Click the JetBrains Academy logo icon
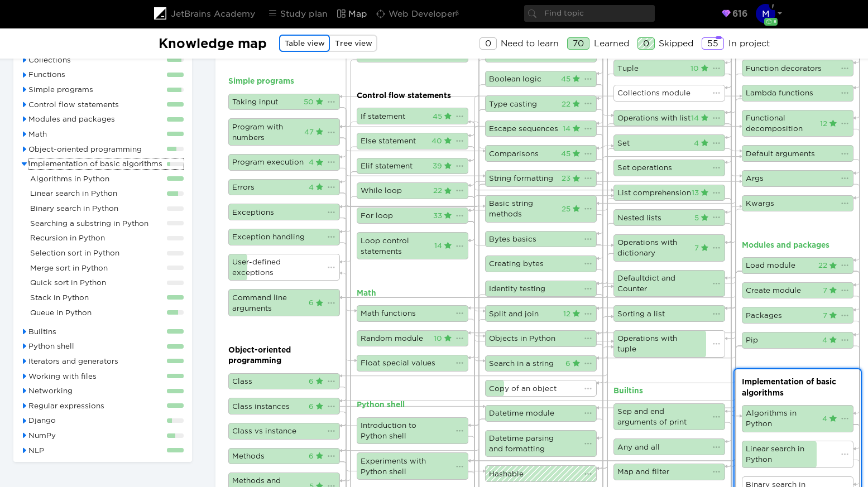868x487 pixels. [160, 13]
